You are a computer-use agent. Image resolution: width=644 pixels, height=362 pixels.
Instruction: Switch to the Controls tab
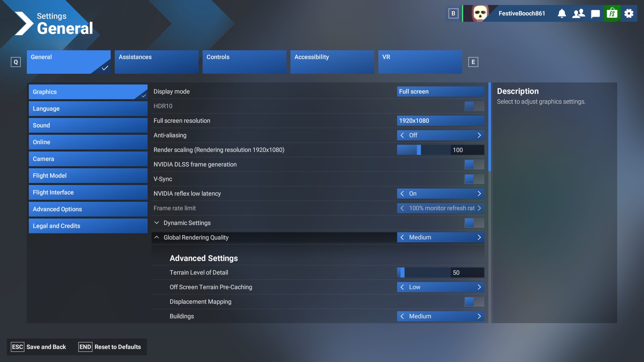(x=244, y=62)
